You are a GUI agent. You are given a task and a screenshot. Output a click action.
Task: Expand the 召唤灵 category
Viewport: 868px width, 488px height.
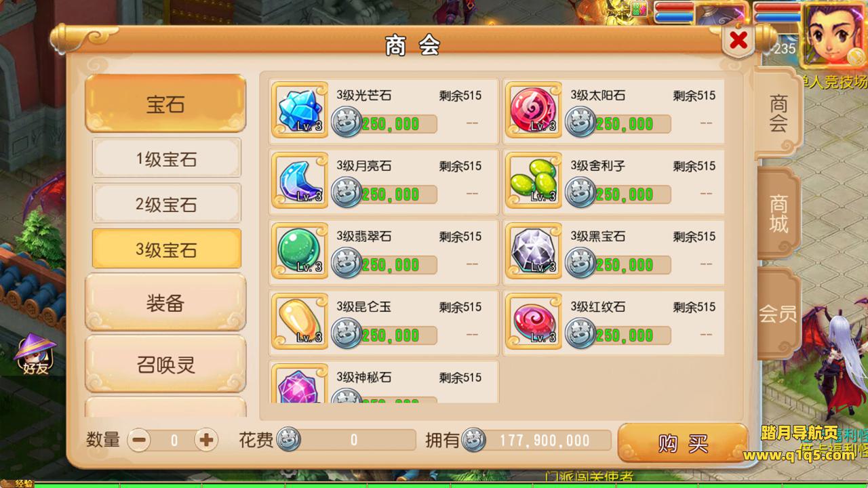click(165, 364)
